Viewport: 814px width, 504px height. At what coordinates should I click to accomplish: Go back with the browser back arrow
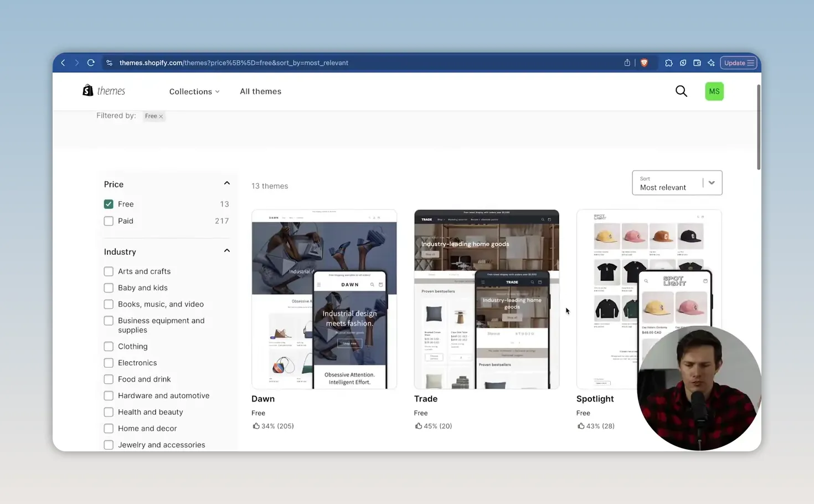tap(63, 63)
